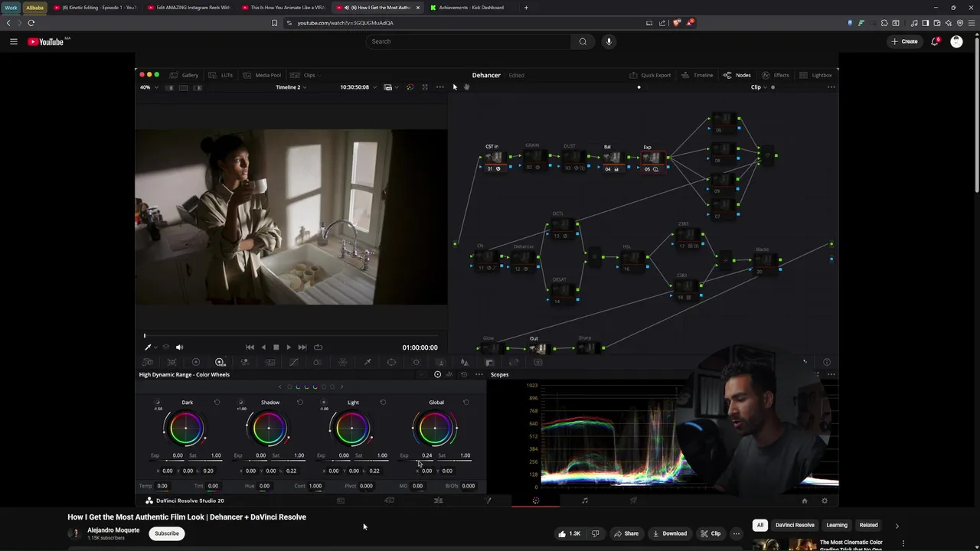Image resolution: width=980 pixels, height=551 pixels.
Task: Mute the viewer audio speaker icon
Action: pyautogui.click(x=179, y=347)
